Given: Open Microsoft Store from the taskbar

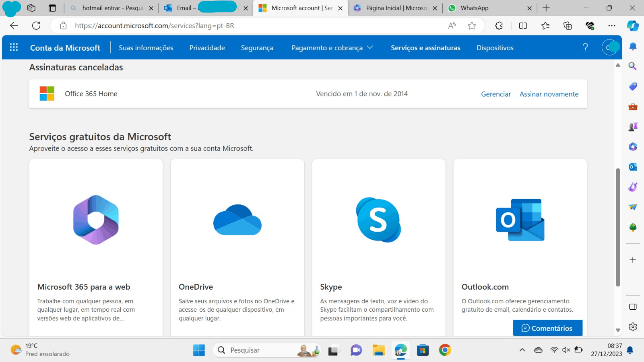Looking at the screenshot, I should 423,350.
